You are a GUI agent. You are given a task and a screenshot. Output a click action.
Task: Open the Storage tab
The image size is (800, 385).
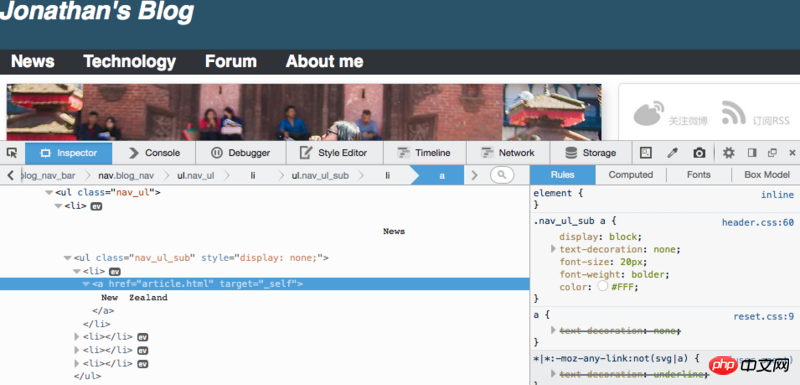click(x=591, y=153)
